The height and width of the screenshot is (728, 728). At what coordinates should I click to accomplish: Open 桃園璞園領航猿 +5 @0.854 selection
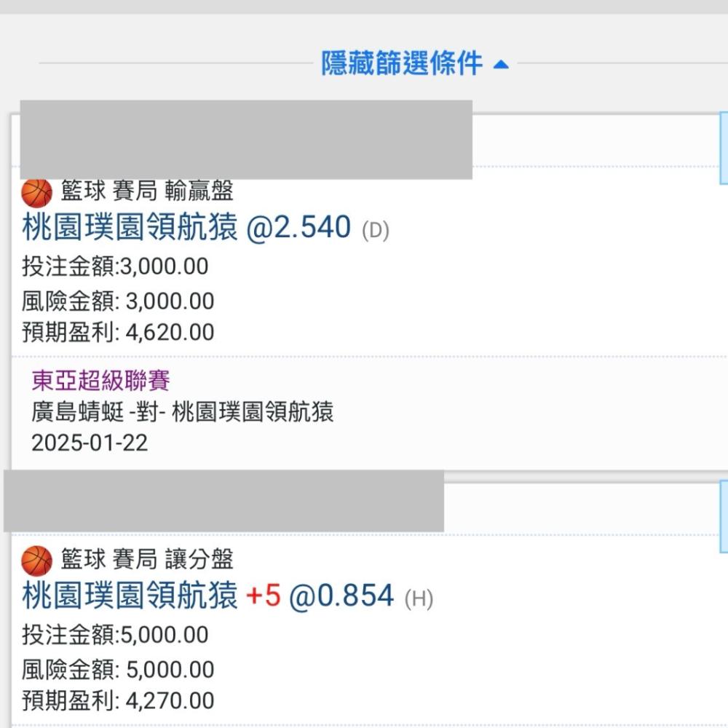click(x=208, y=596)
